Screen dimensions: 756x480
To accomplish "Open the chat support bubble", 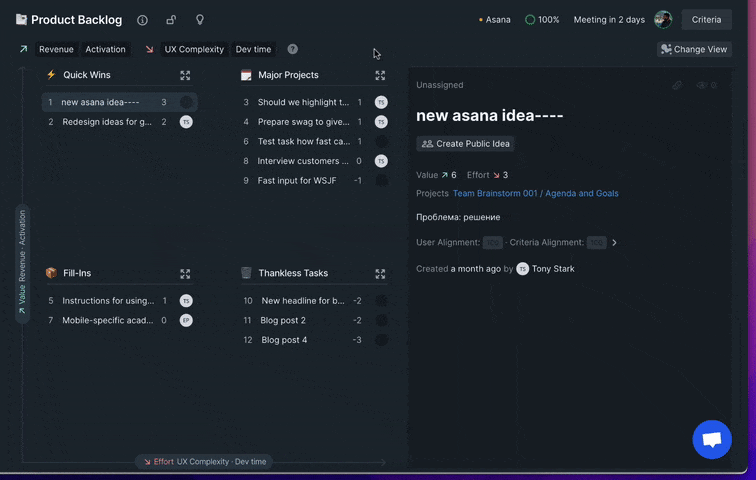I will [x=712, y=439].
